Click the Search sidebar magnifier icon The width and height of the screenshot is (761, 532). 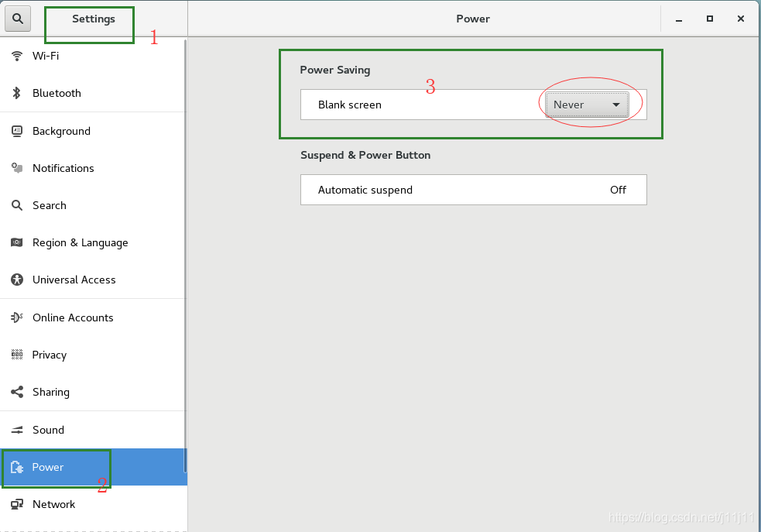(x=17, y=205)
